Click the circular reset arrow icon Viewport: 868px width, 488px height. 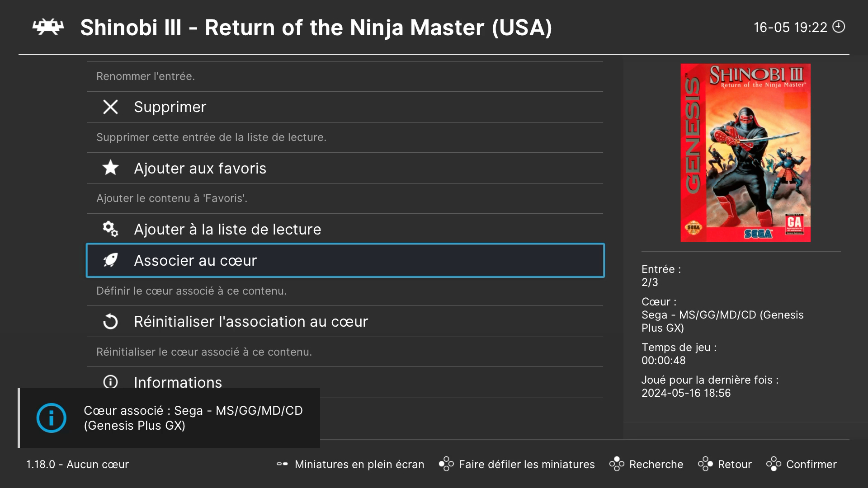coord(110,322)
